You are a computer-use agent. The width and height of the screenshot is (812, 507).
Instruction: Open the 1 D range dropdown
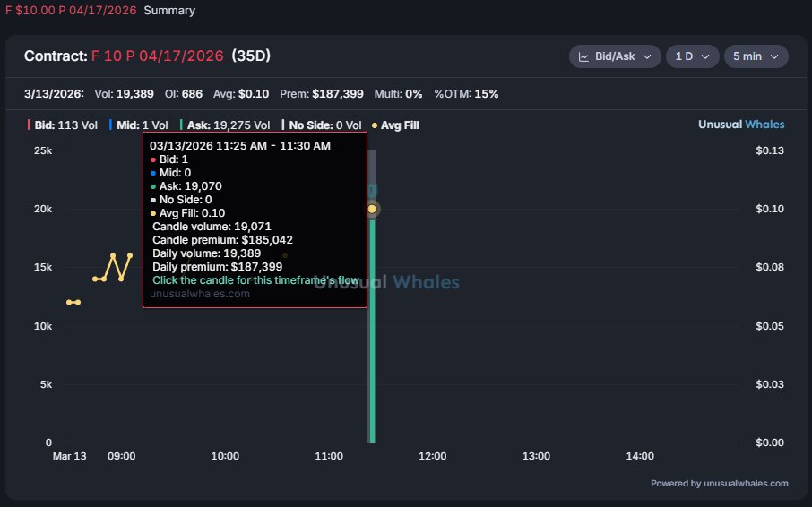pyautogui.click(x=693, y=56)
